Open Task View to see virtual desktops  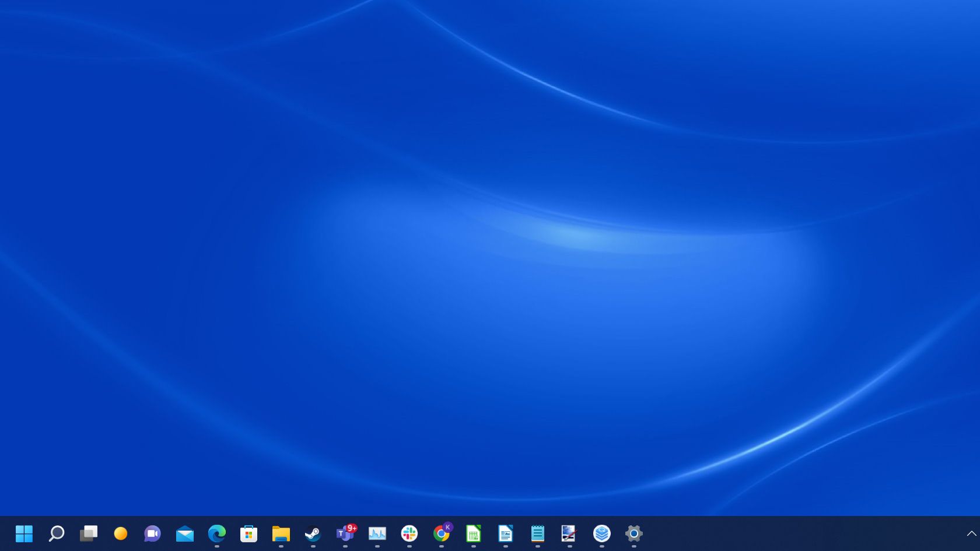pyautogui.click(x=89, y=534)
